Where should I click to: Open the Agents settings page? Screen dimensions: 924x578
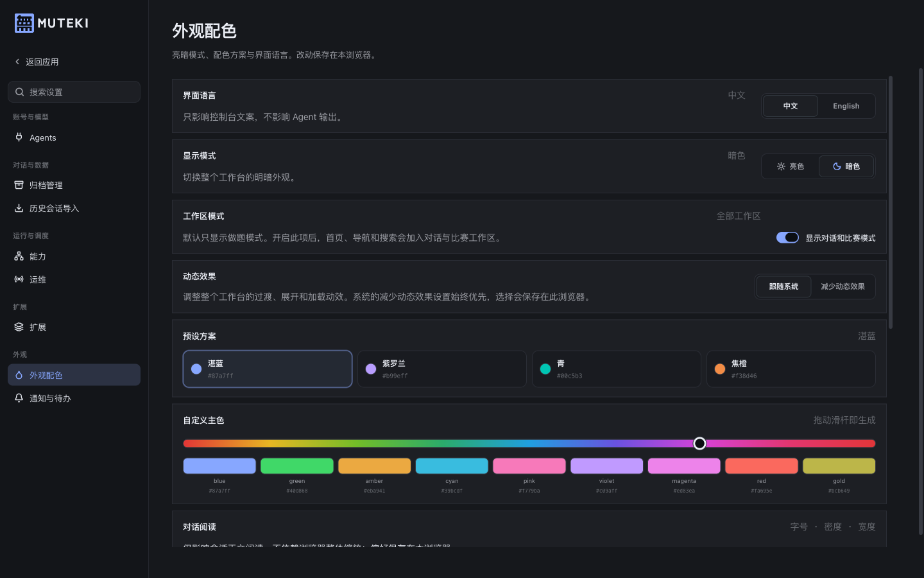point(74,137)
